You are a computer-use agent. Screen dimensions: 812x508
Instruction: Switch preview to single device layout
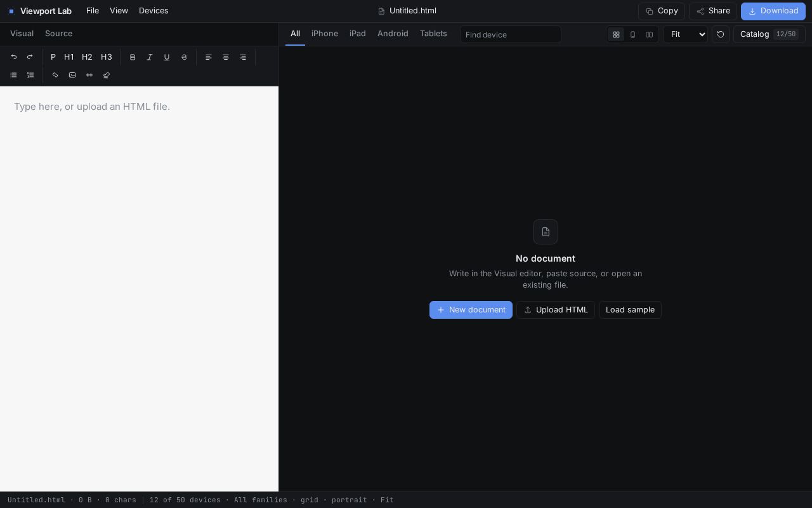pyautogui.click(x=632, y=34)
